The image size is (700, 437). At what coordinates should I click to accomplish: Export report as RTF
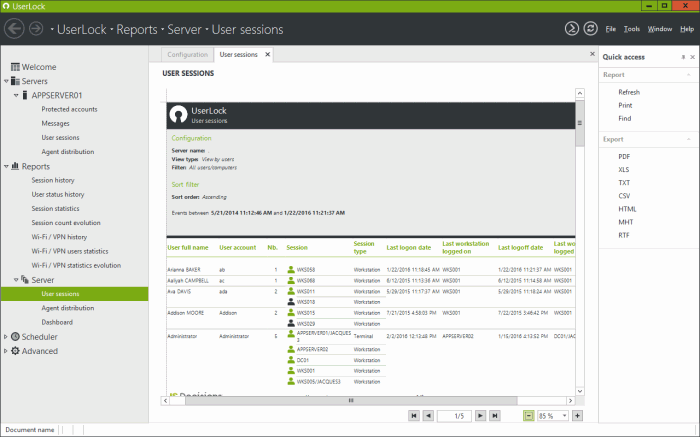click(x=624, y=235)
